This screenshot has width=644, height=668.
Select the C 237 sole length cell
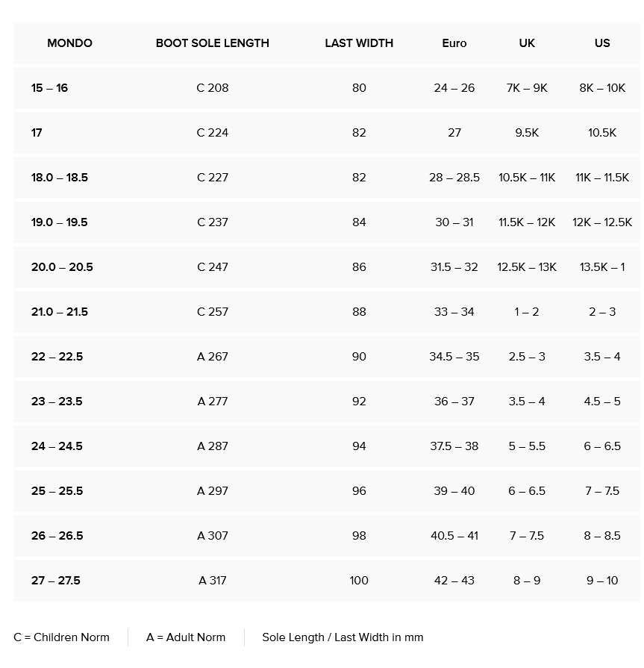213,222
